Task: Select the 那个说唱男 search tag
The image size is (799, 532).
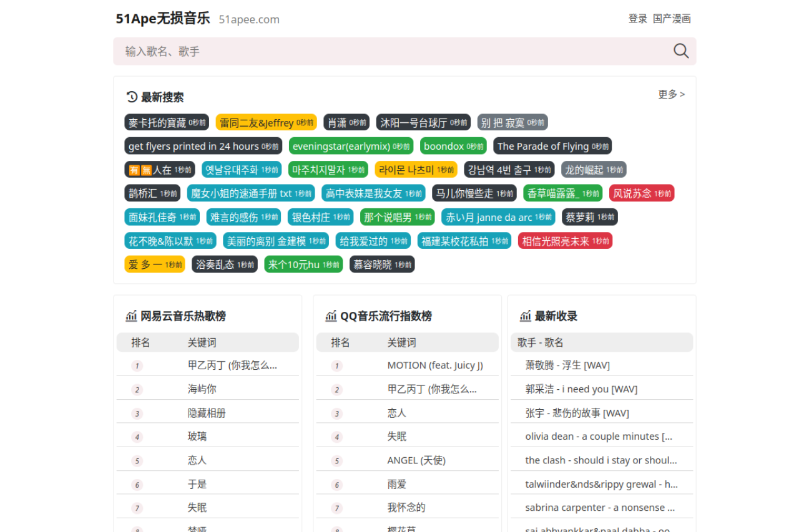Action: (x=398, y=217)
